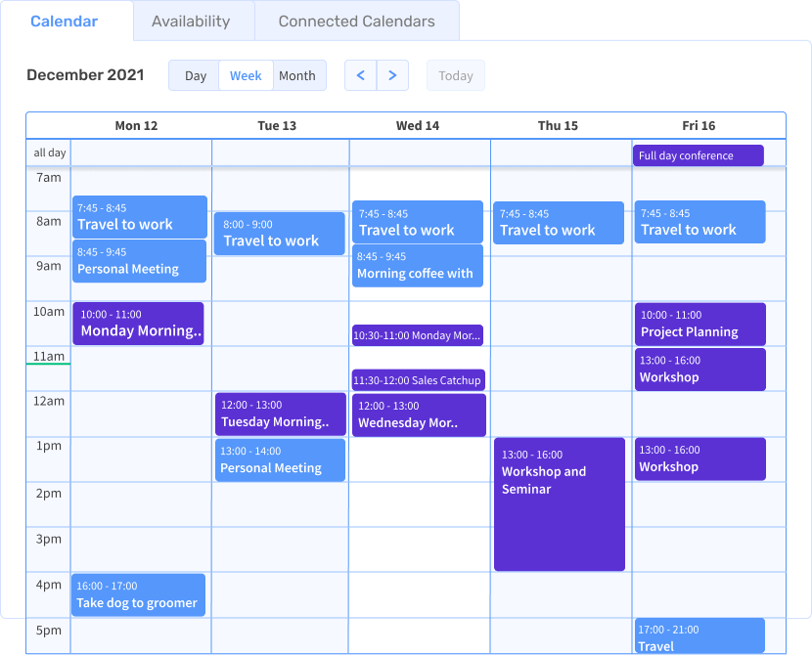Select the Mon 12 column header
The image size is (812, 655).
click(136, 126)
